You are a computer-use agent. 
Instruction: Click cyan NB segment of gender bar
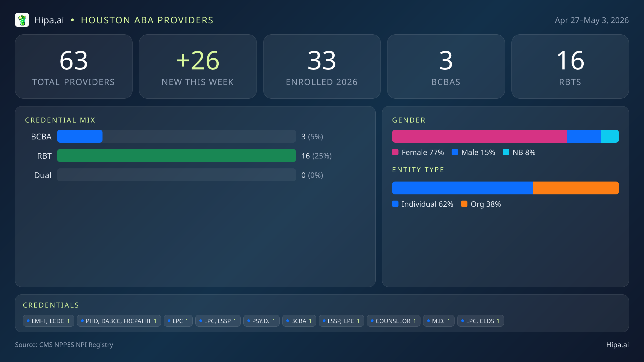pos(610,136)
